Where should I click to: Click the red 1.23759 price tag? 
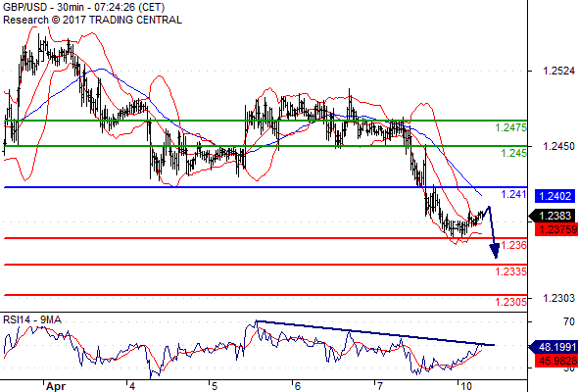click(x=556, y=229)
